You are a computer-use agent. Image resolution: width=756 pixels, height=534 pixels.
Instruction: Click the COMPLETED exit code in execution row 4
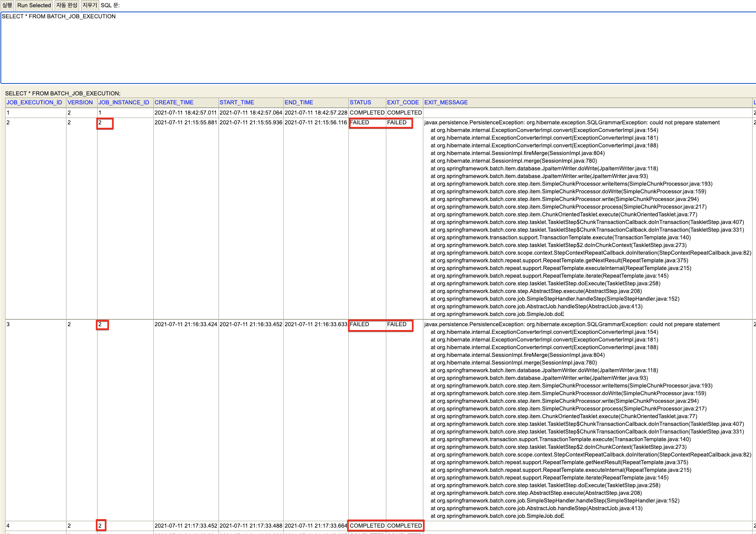click(x=405, y=526)
